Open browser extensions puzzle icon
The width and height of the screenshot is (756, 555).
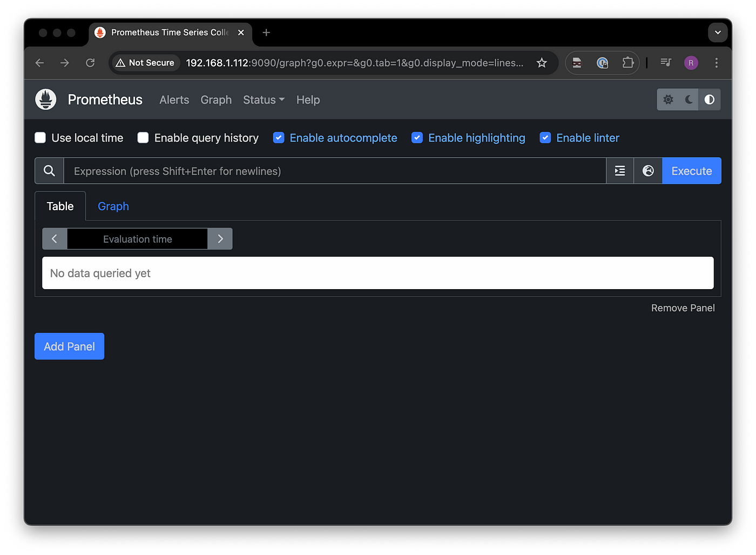pos(627,63)
